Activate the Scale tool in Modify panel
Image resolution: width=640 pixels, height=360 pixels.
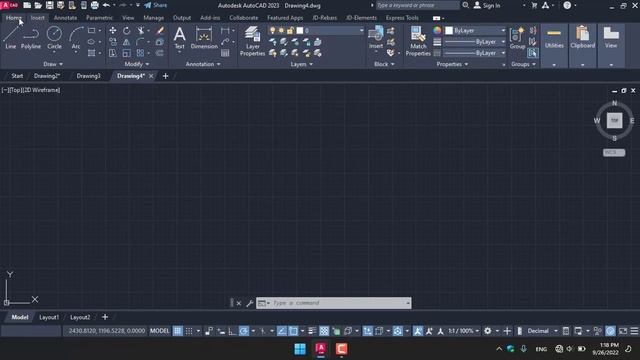coord(127,53)
